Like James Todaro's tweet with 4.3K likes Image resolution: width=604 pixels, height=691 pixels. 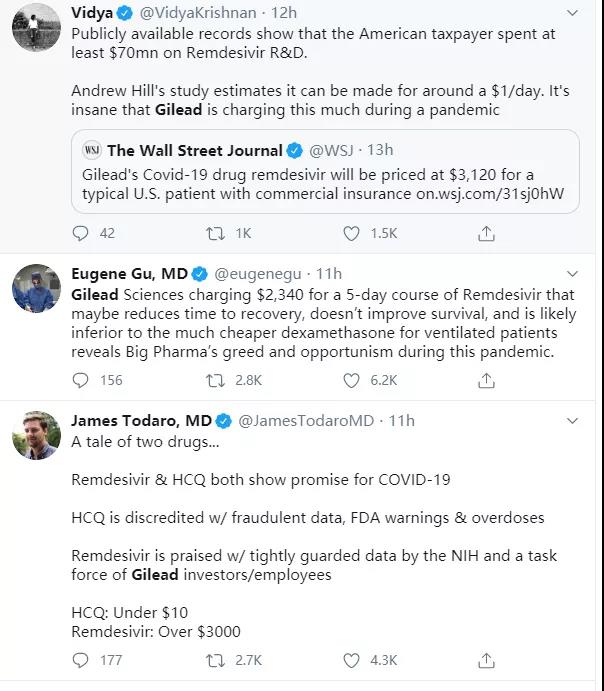click(x=351, y=660)
